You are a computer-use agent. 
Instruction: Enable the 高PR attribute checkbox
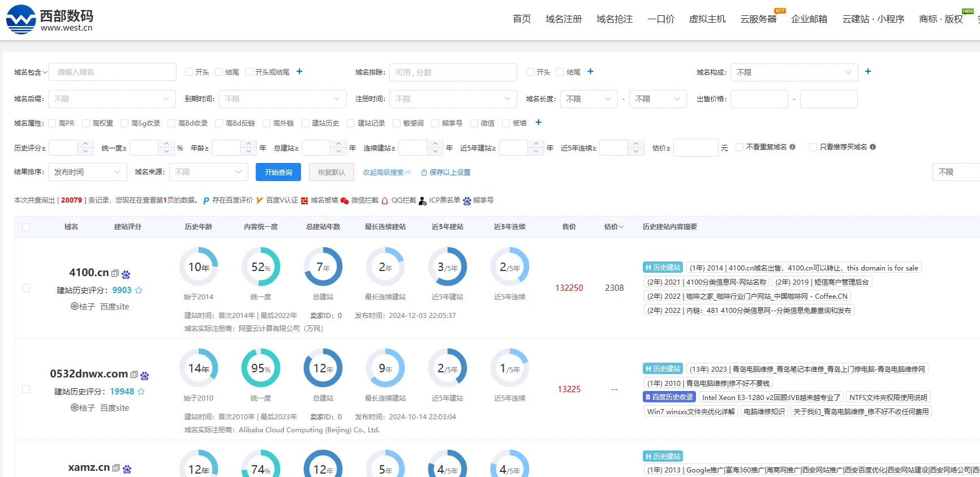coord(52,123)
